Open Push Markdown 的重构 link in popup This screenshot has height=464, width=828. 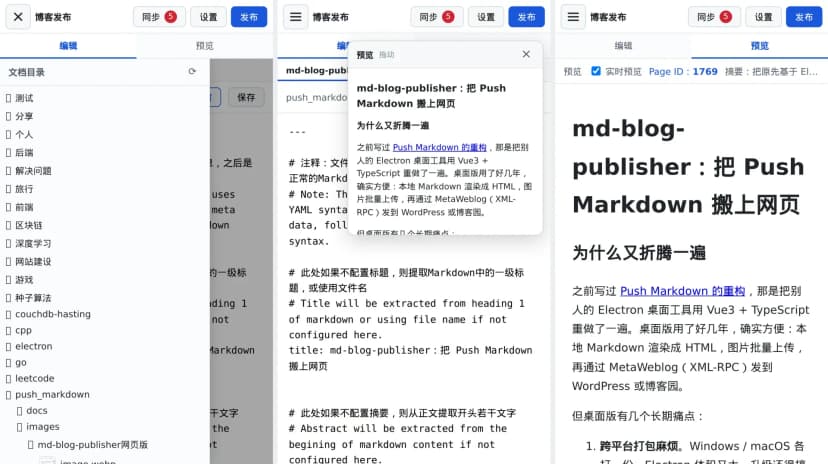pyautogui.click(x=439, y=147)
